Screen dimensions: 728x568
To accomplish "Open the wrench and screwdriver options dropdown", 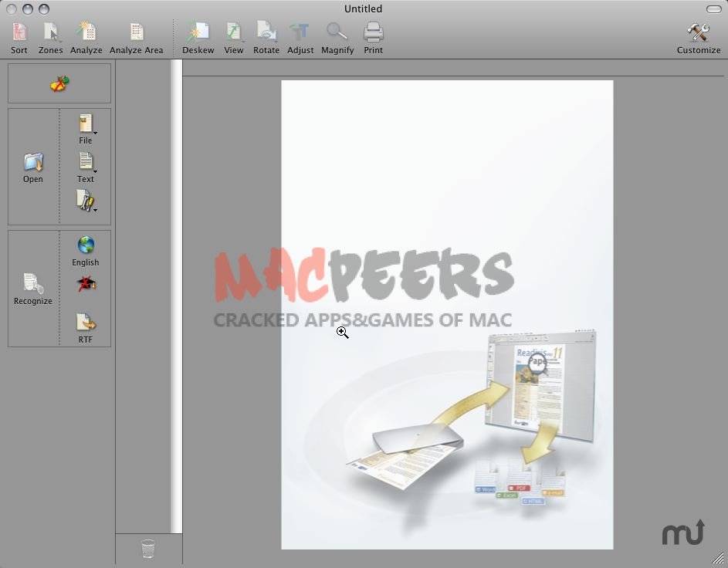I will click(86, 201).
